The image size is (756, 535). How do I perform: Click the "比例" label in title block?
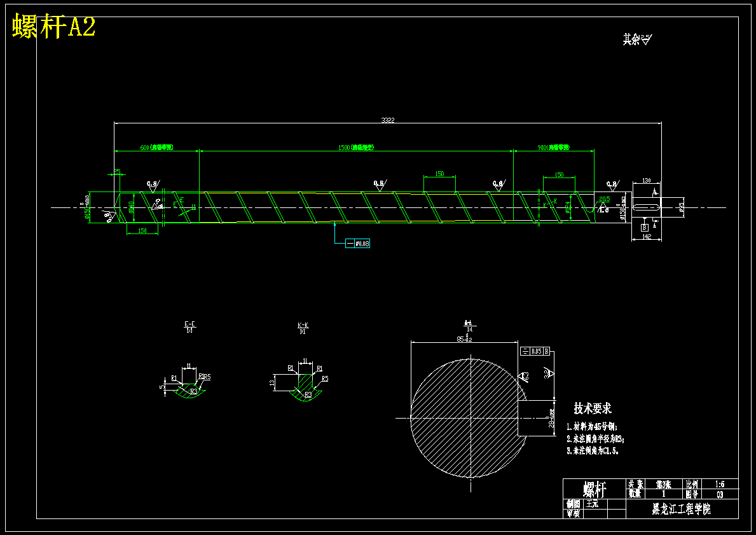click(692, 484)
